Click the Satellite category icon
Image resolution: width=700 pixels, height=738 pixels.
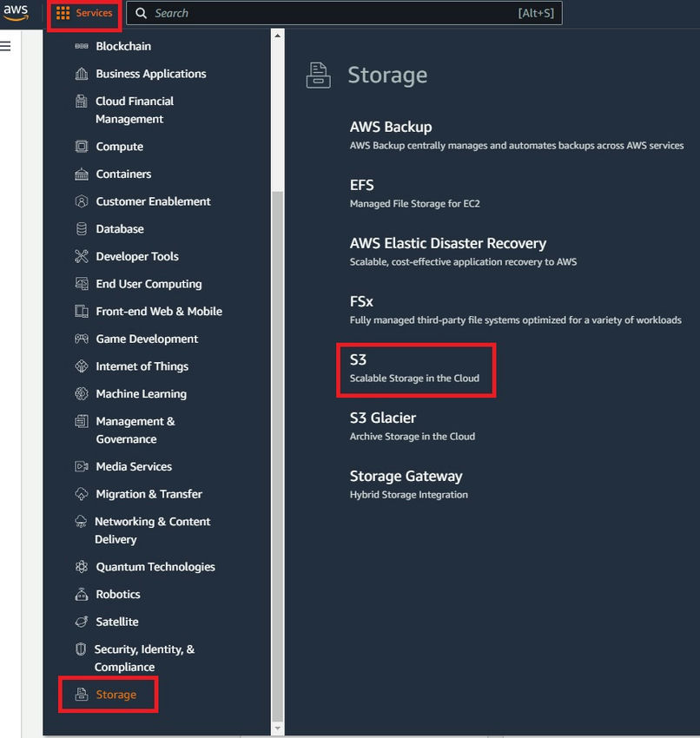point(82,622)
